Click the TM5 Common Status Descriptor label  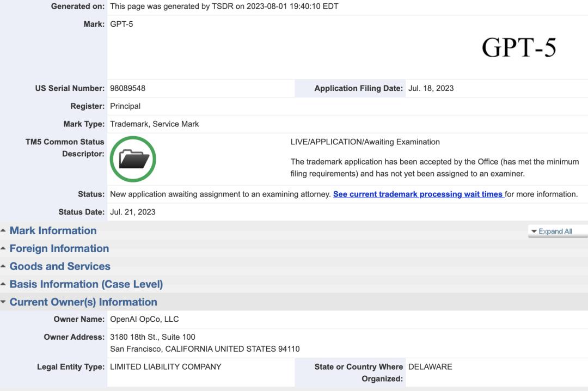(65, 148)
